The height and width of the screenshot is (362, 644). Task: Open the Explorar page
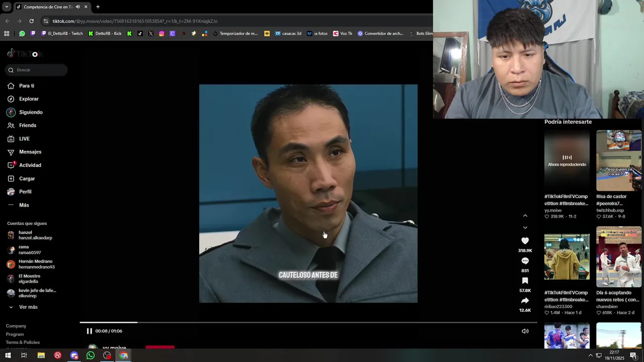[x=23, y=99]
